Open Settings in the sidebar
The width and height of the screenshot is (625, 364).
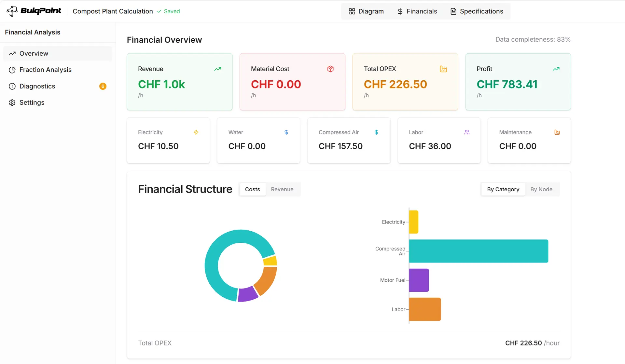[32, 103]
